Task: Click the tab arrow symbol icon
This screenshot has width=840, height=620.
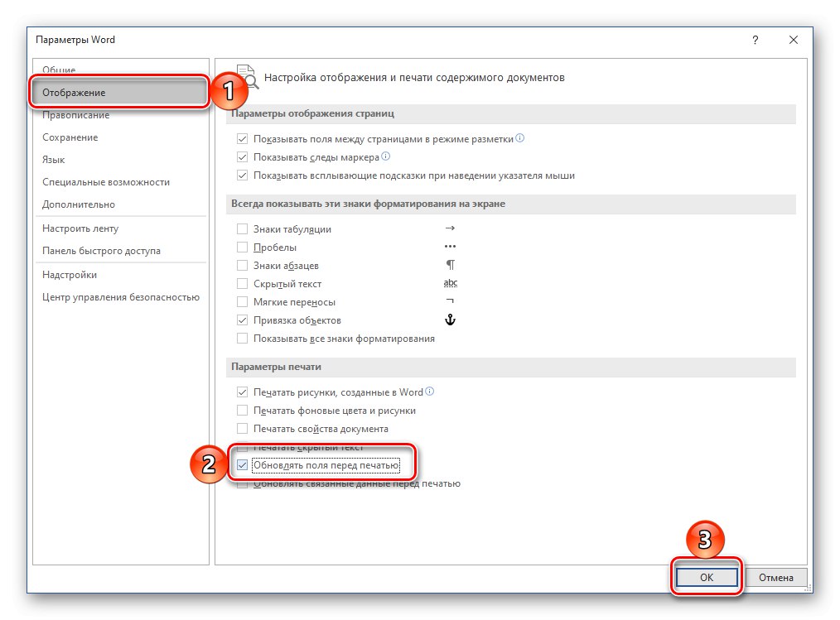Action: click(450, 228)
